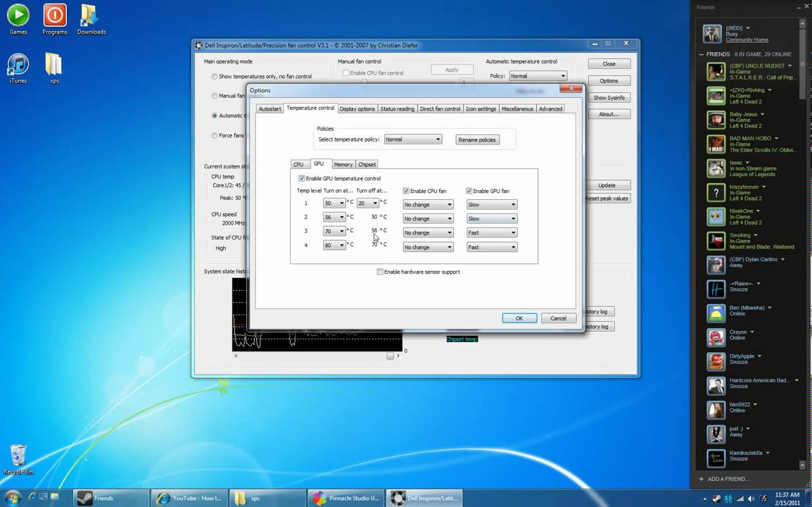Toggle the Enable CPU fan checkbox
The width and height of the screenshot is (812, 507).
click(406, 191)
